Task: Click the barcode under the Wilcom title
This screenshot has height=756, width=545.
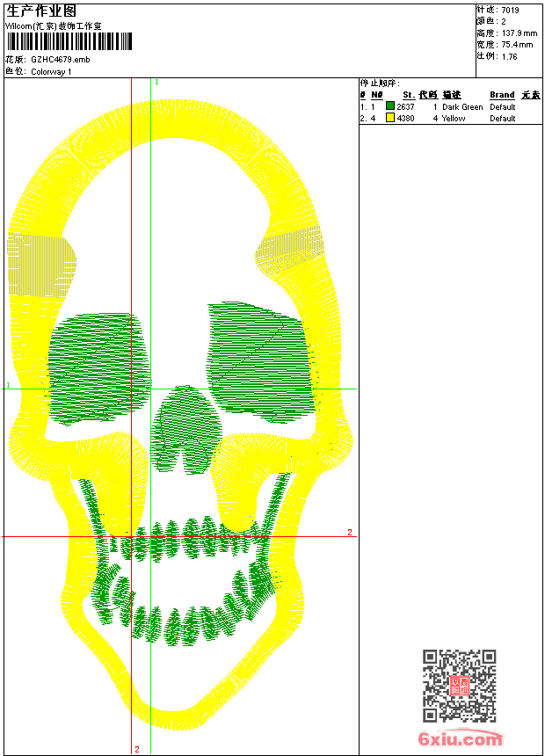Action: 69,41
